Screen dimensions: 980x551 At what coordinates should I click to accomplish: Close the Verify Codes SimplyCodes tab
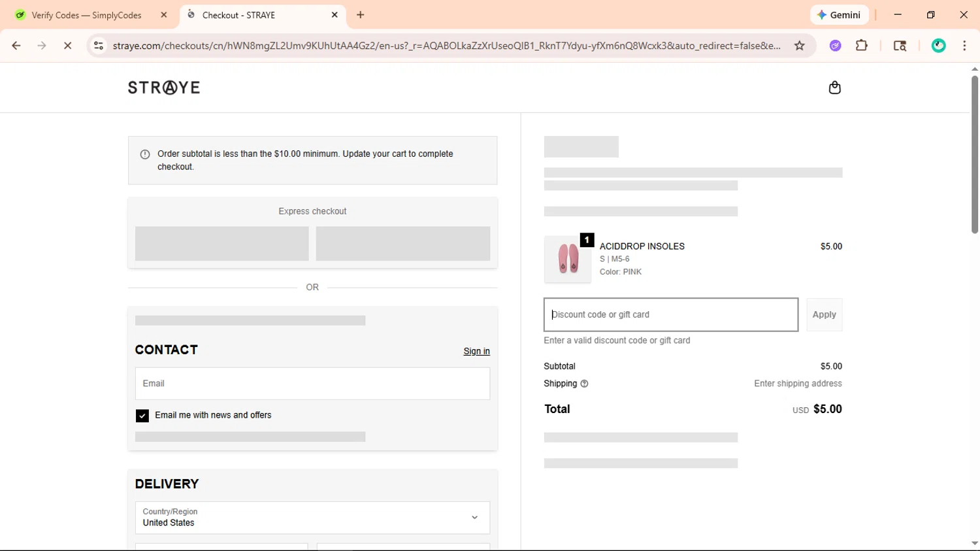pos(164,15)
